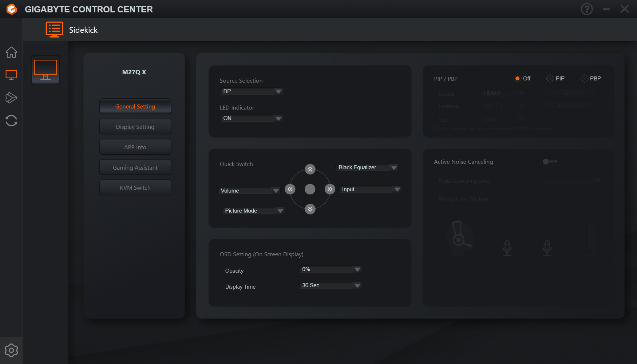
Task: Click the Sidekick page title
Action: [83, 30]
